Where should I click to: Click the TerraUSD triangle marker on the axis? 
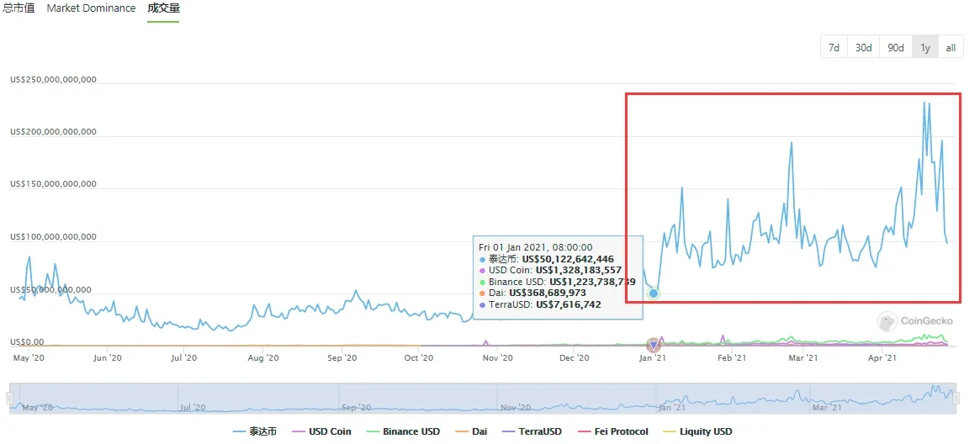(654, 345)
